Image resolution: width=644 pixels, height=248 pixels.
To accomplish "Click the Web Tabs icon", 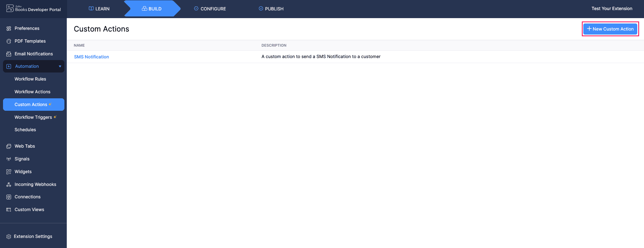I will [x=9, y=146].
